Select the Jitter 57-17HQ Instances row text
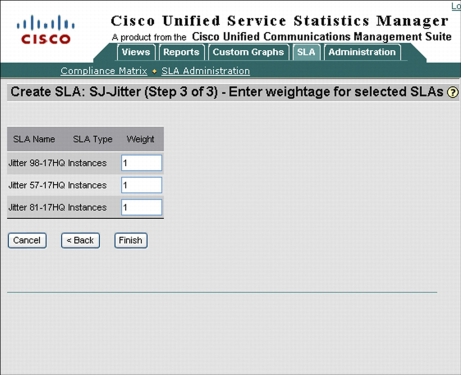The height and width of the screenshot is (376, 463). [x=57, y=185]
